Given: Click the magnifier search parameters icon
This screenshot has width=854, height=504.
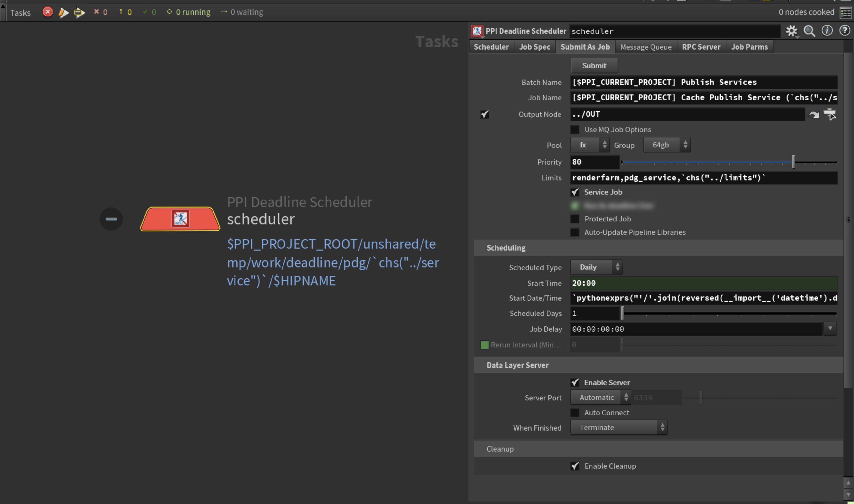Looking at the screenshot, I should (x=809, y=31).
